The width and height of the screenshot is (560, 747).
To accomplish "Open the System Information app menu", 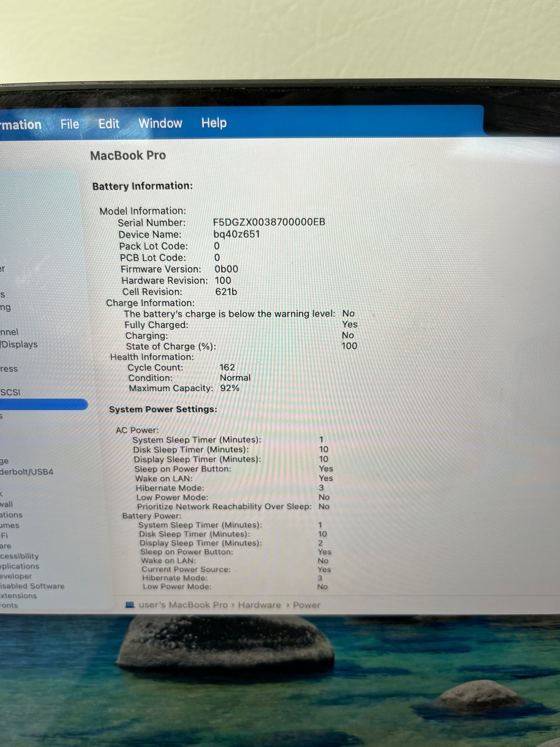I will (21, 124).
